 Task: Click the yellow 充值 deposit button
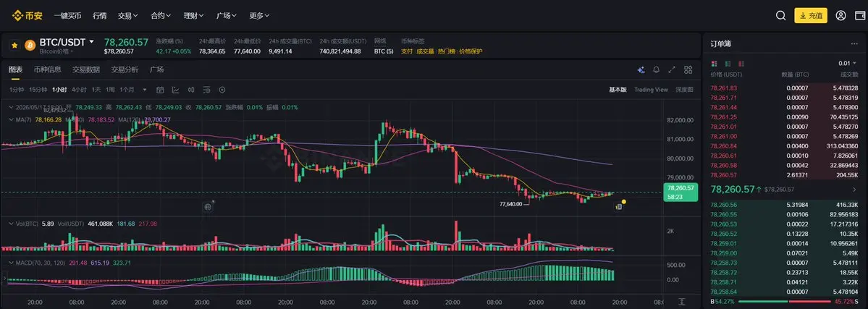point(810,15)
